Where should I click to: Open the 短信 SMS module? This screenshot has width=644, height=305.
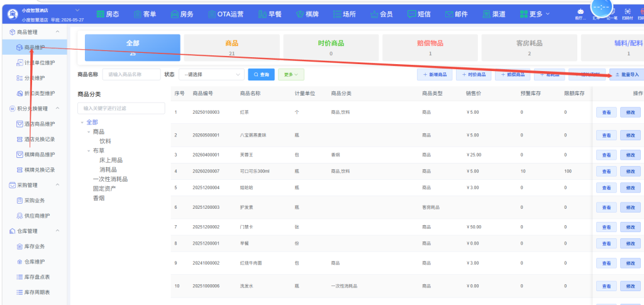tap(419, 14)
